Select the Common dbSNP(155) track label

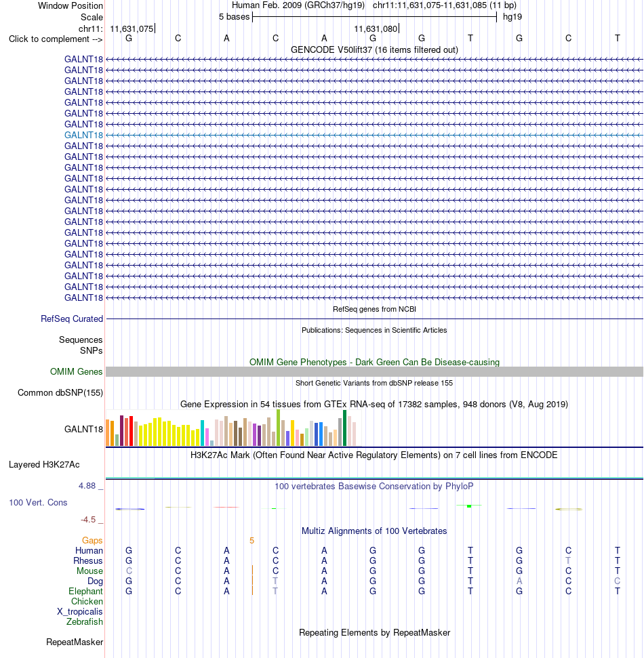click(x=60, y=393)
